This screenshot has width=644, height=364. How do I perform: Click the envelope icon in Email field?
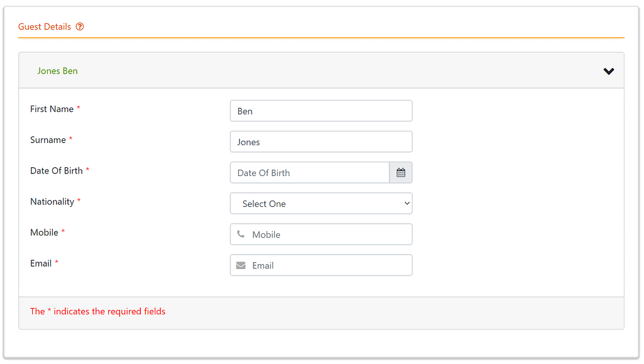241,265
